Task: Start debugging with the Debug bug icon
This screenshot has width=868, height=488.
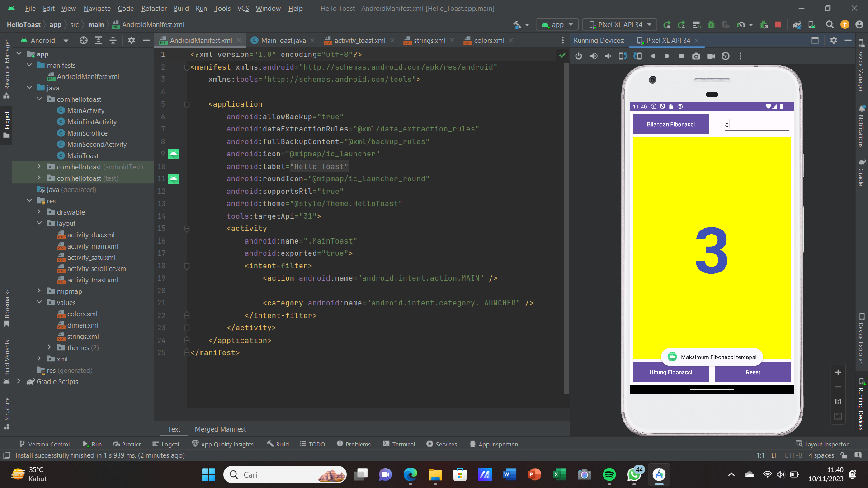Action: [711, 25]
